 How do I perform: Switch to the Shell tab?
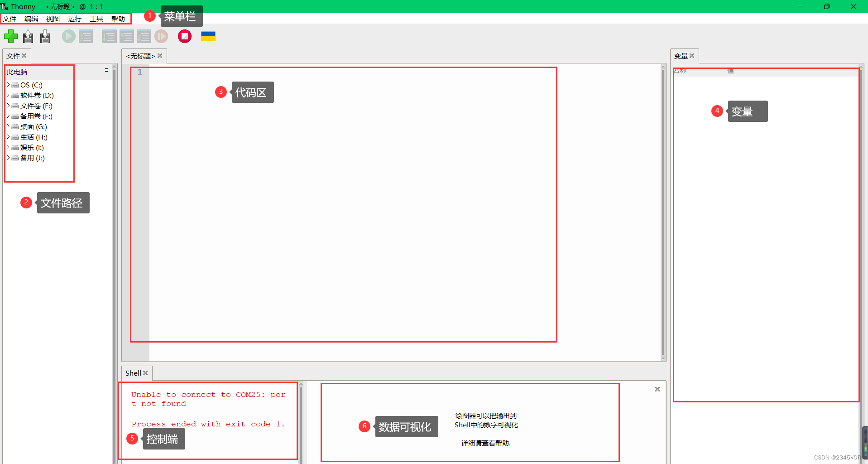click(133, 373)
